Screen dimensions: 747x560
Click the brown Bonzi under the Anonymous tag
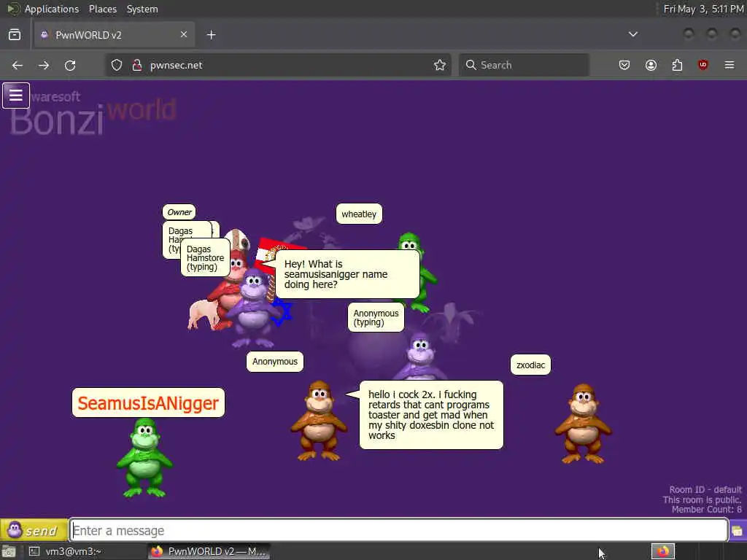[319, 421]
